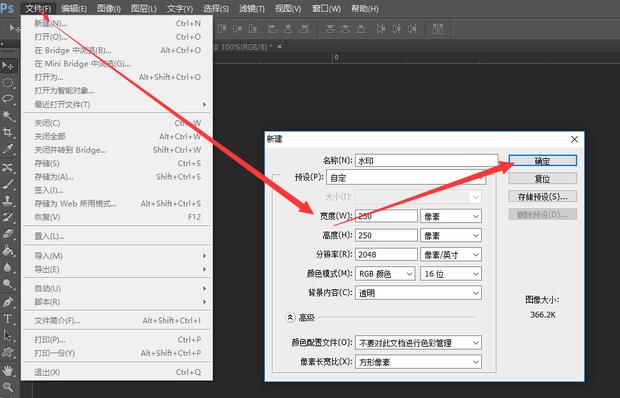Select the Paint Bucket tool
Image resolution: width=620 pixels, height=398 pixels.
pos(8,251)
